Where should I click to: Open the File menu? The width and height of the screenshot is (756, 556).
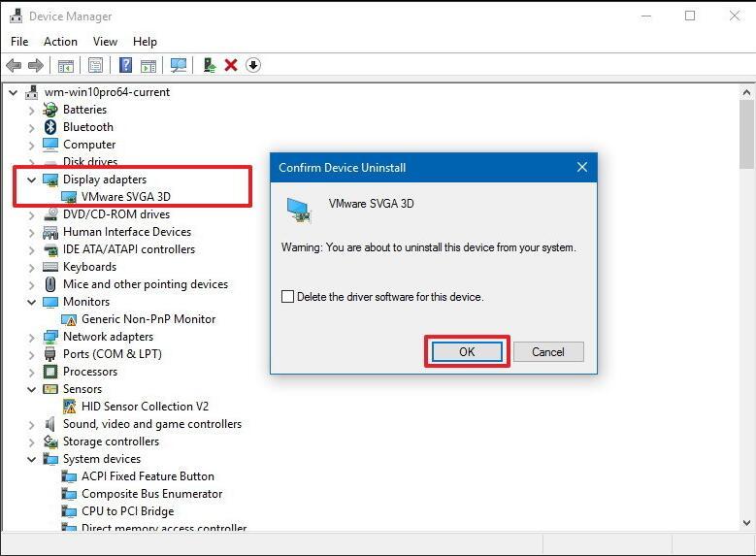(x=19, y=42)
